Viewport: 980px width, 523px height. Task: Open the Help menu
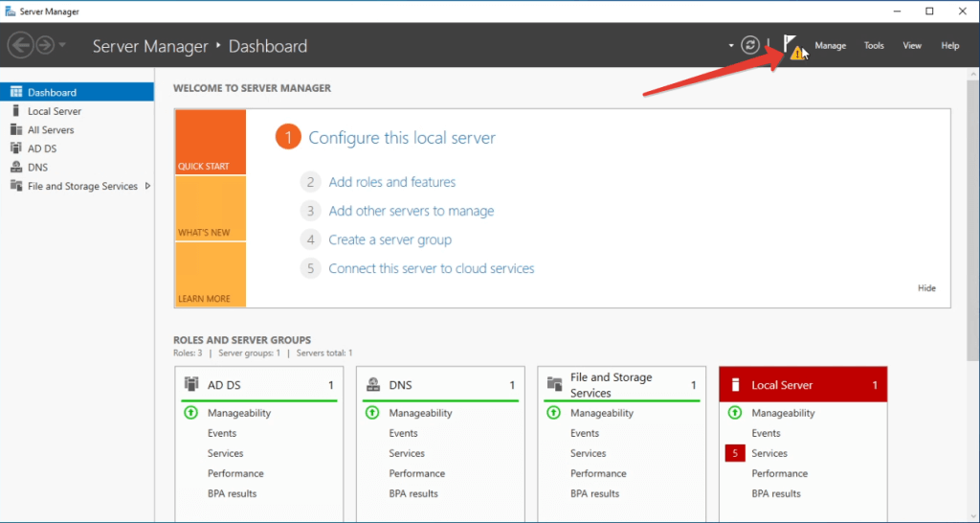pyautogui.click(x=950, y=46)
